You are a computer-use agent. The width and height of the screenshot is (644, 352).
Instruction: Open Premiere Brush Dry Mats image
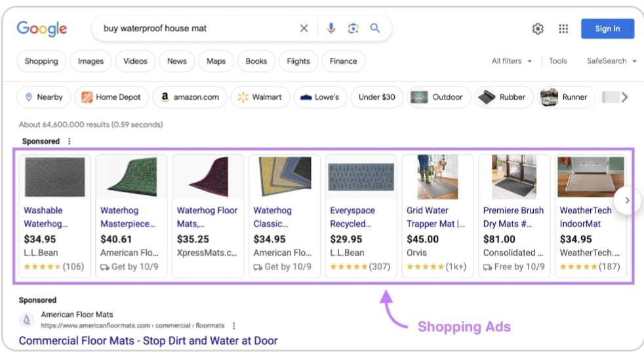514,177
